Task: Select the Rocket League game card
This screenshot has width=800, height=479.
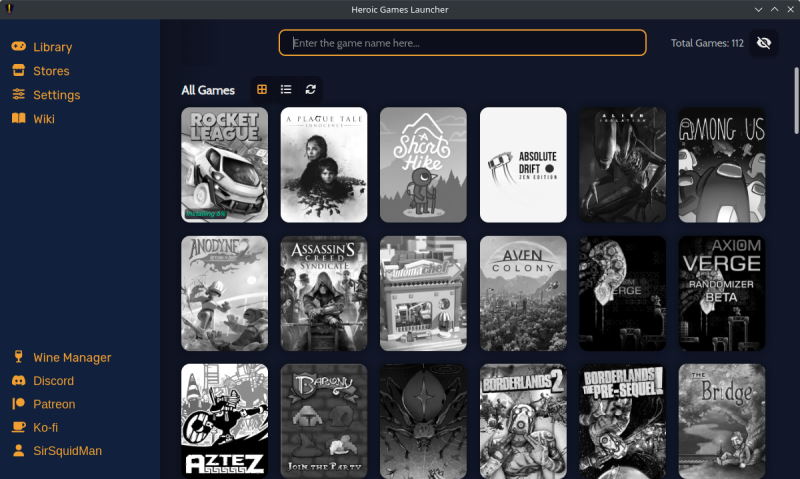Action: click(x=224, y=165)
